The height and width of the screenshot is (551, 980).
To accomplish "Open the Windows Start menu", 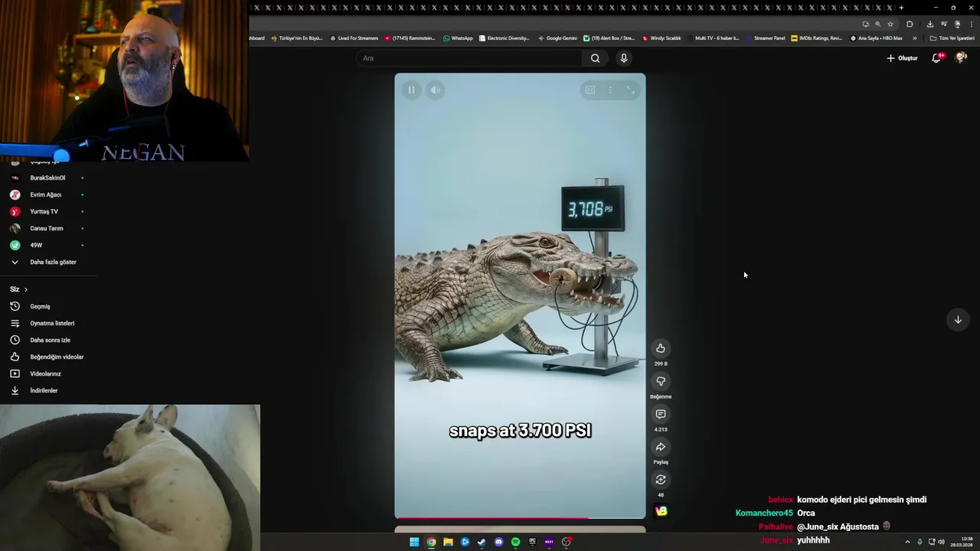I will 414,542.
